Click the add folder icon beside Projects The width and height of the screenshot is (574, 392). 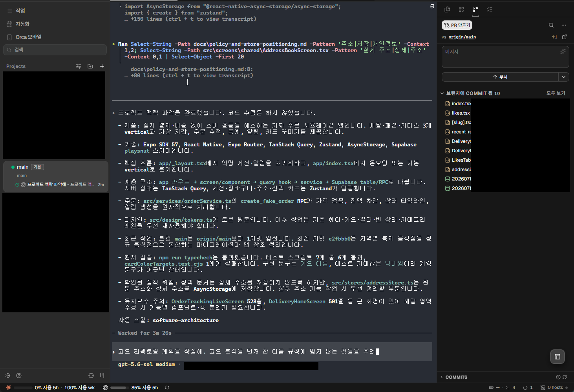tap(90, 66)
